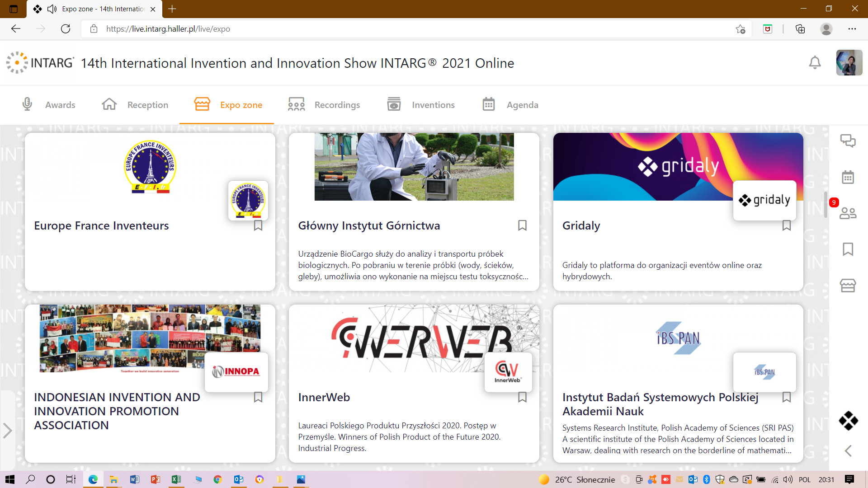Image resolution: width=868 pixels, height=488 pixels.
Task: Open browser profile icon
Action: tap(826, 29)
